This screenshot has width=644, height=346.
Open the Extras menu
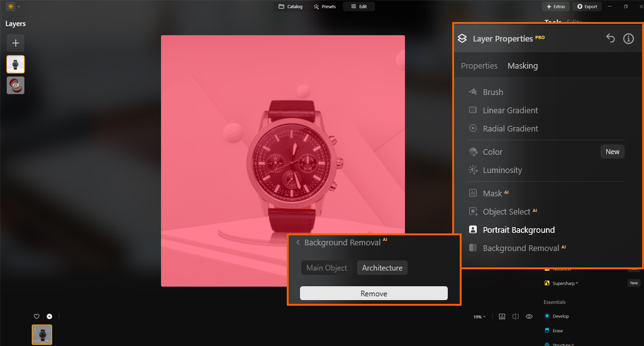[x=555, y=6]
